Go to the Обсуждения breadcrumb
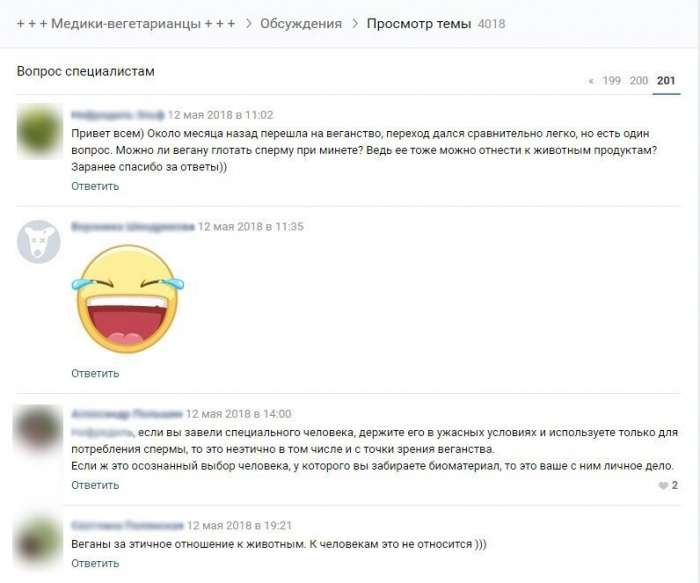700x583 pixels. click(x=301, y=23)
